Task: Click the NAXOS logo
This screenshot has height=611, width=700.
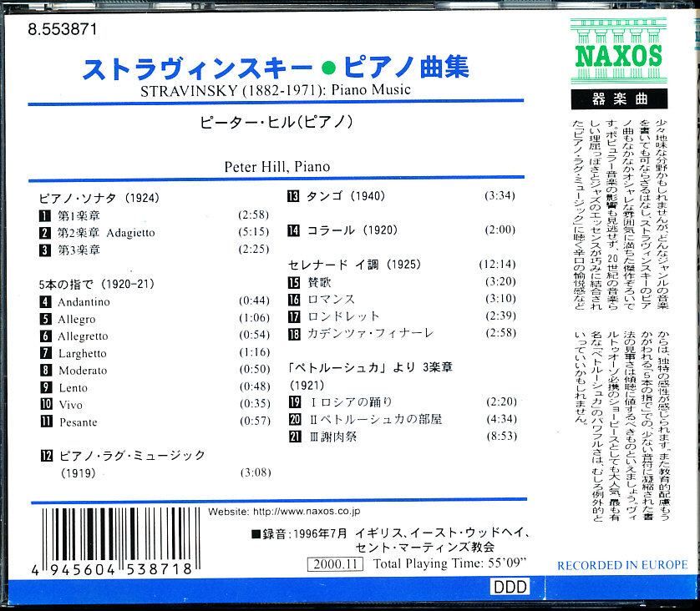Action: (x=618, y=51)
